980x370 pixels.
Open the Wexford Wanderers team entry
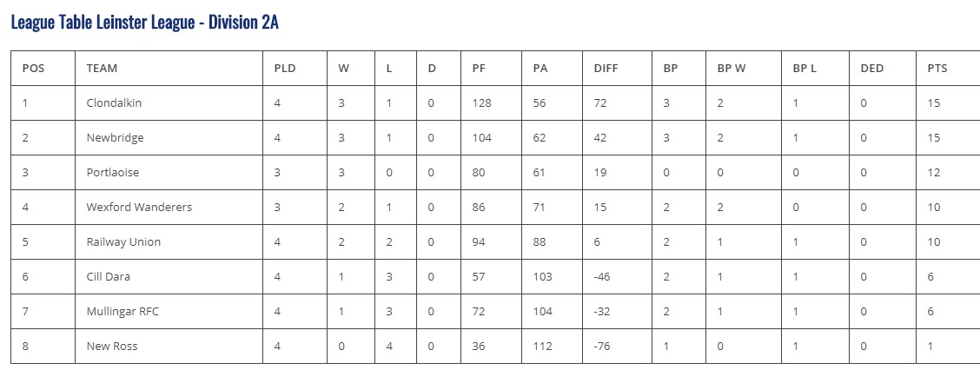[x=139, y=207]
